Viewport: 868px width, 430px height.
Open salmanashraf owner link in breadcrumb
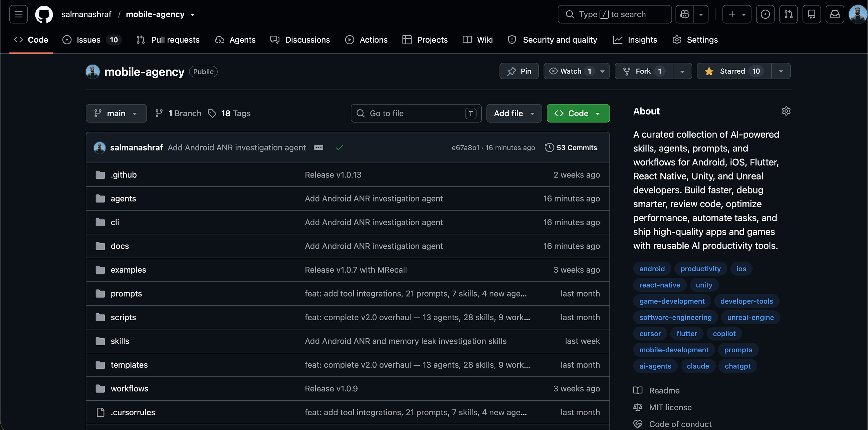click(86, 14)
